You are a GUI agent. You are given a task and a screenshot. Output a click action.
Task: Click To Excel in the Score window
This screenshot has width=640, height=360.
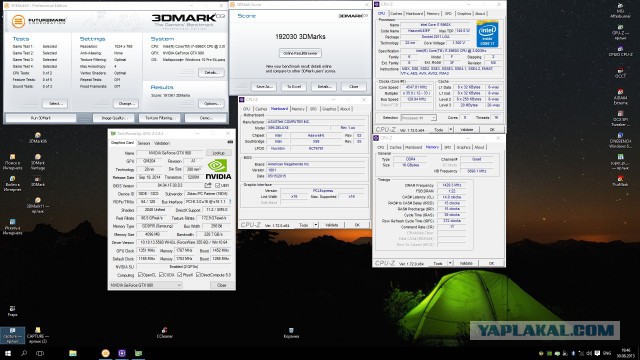click(293, 87)
